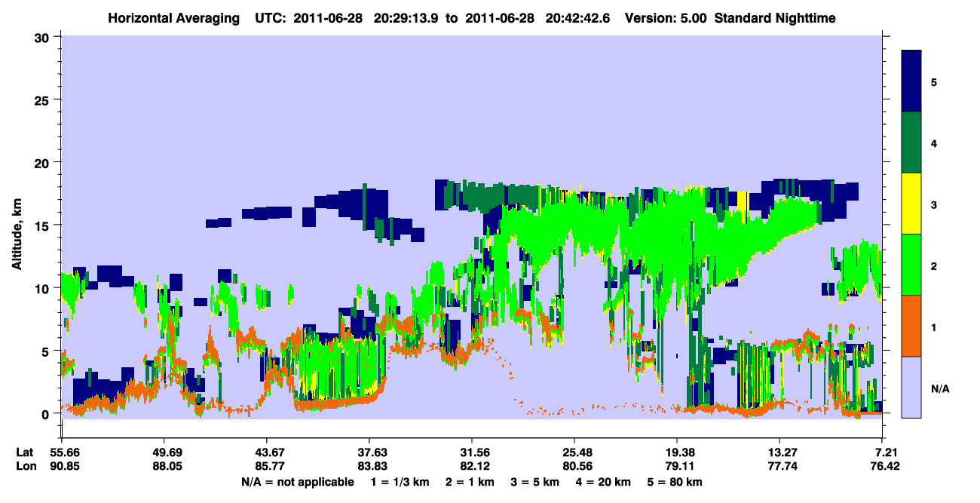This screenshot has width=980, height=503.
Task: Click the 'Lon' row label
Action: (x=25, y=467)
